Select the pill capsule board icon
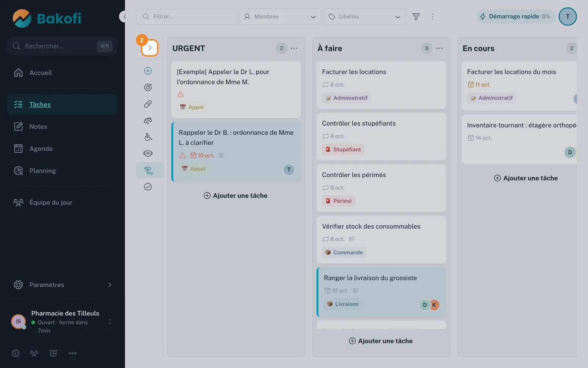This screenshot has width=588, height=368. (148, 104)
